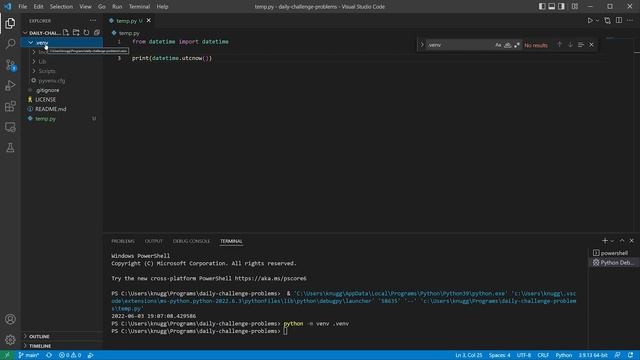Open editor more actions ellipsis
The height and width of the screenshot is (360, 640).
click(x=630, y=20)
